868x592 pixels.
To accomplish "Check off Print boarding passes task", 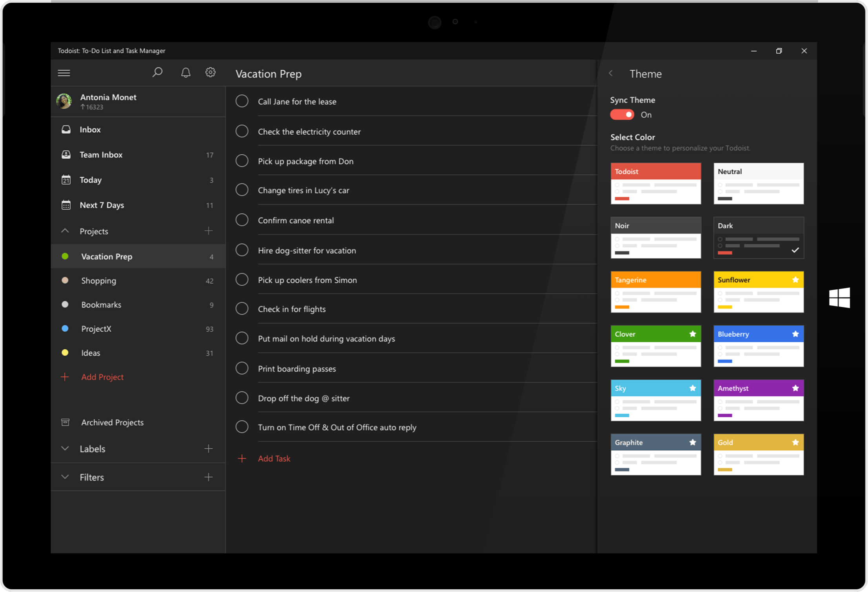I will [x=242, y=368].
